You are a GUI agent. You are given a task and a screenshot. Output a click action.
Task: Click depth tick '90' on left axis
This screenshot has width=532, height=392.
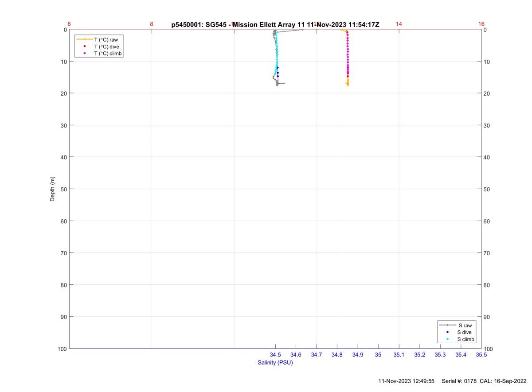pos(63,317)
